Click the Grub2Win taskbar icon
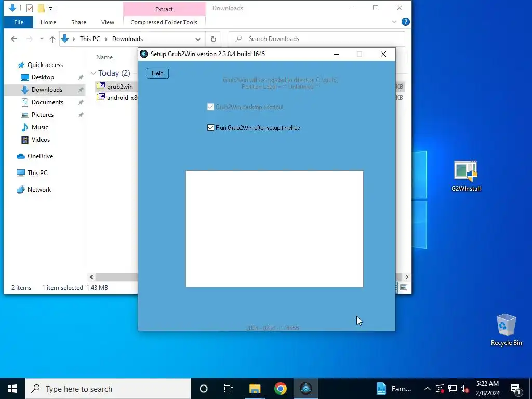Screen dimensions: 532x399 [x=305, y=389]
